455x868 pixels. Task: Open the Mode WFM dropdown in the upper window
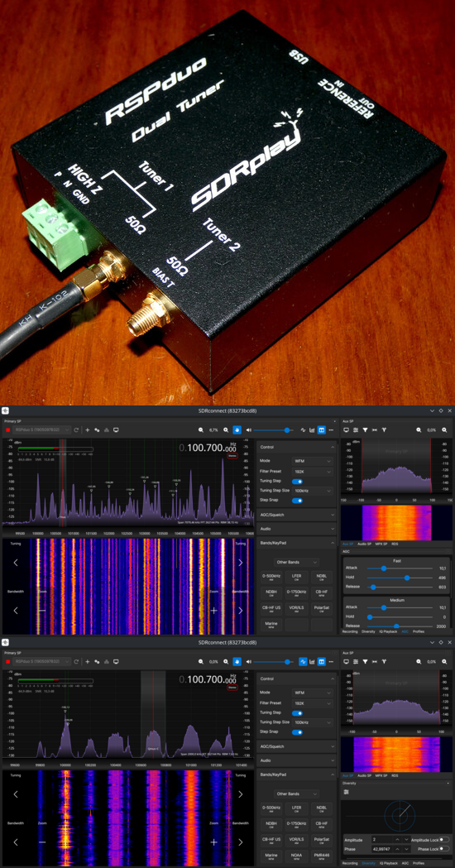312,461
